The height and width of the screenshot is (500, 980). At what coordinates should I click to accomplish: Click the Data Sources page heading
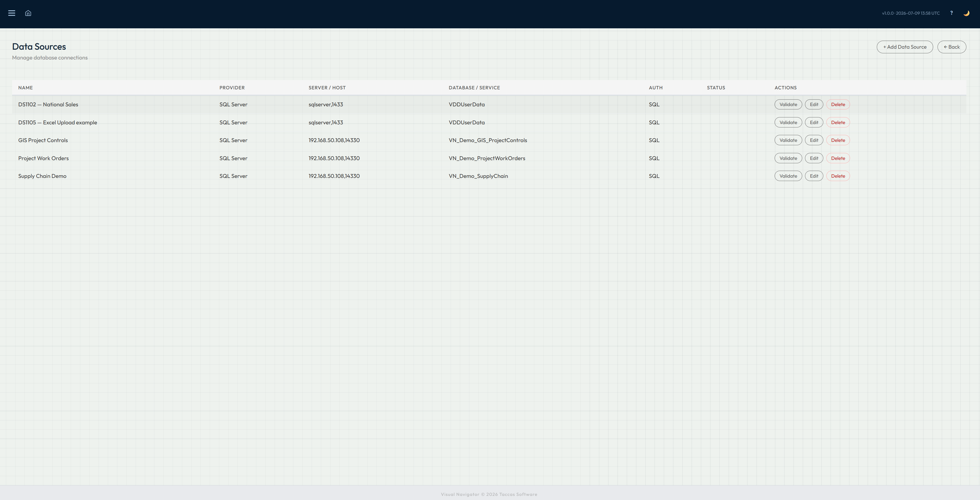[39, 46]
